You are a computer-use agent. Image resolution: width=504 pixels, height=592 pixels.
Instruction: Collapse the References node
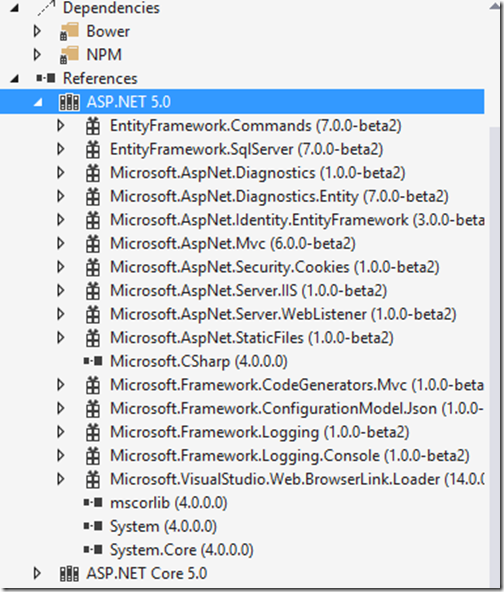14,79
